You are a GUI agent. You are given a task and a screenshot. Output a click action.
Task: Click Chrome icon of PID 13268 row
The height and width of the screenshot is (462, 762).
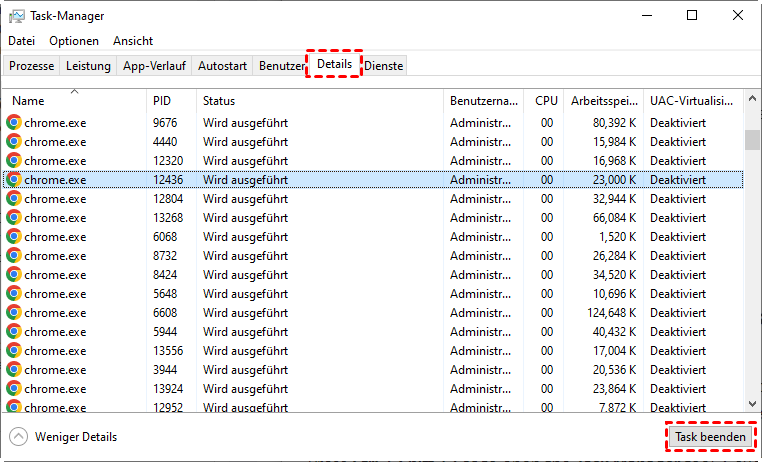click(14, 217)
